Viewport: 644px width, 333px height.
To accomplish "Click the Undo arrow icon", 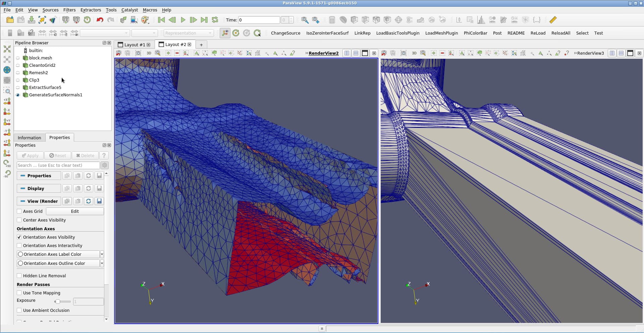I will click(x=100, y=20).
